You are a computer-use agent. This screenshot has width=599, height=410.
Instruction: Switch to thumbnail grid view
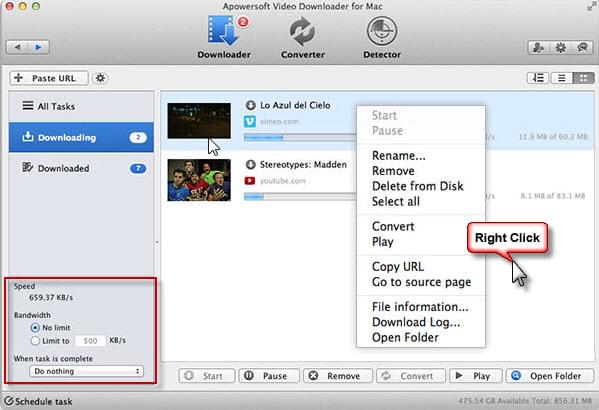(583, 78)
